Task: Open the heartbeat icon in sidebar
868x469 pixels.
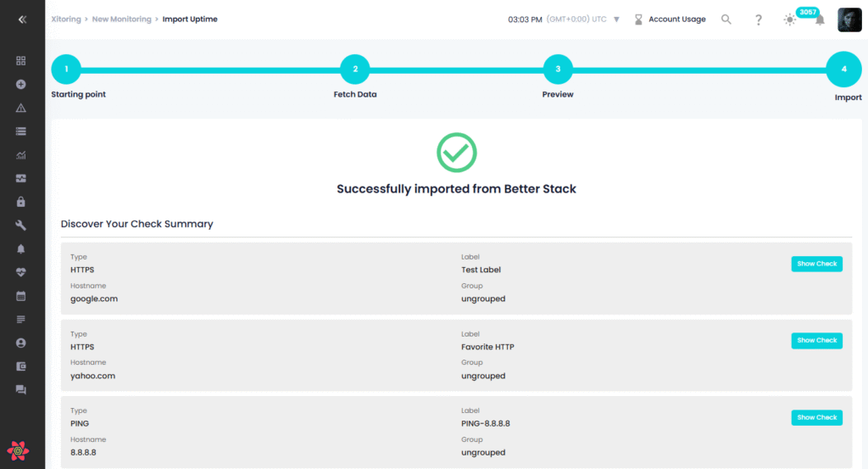Action: point(21,272)
